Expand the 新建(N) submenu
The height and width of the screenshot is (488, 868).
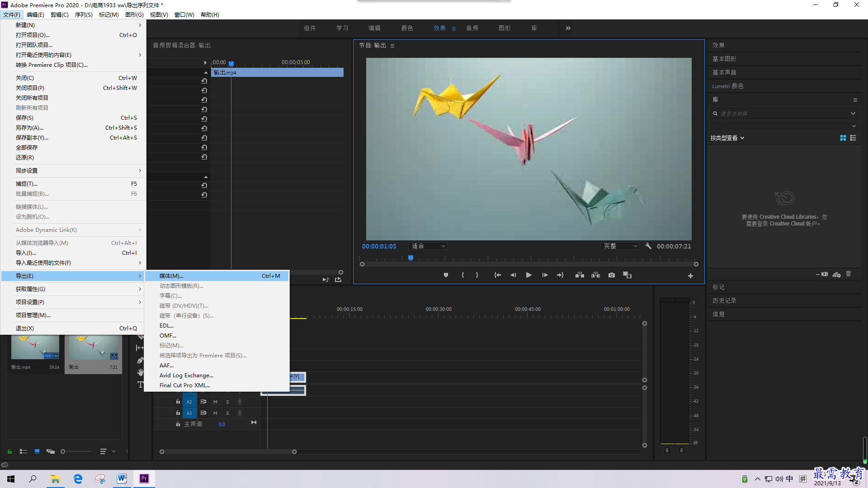click(x=73, y=25)
